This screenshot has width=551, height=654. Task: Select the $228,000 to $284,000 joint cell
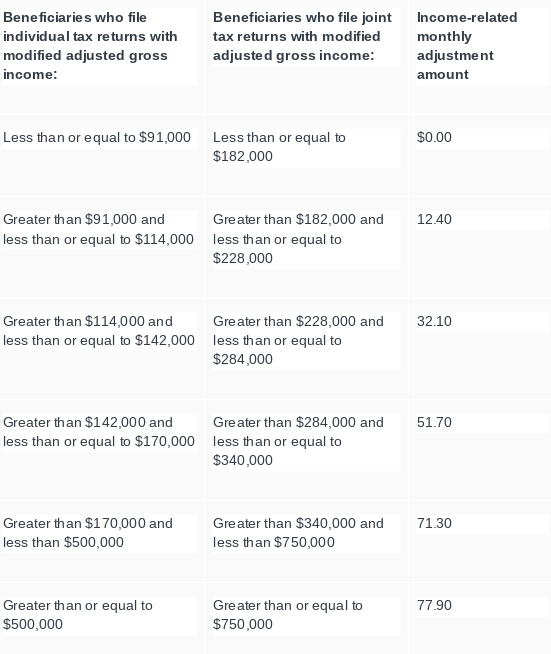[x=306, y=341]
